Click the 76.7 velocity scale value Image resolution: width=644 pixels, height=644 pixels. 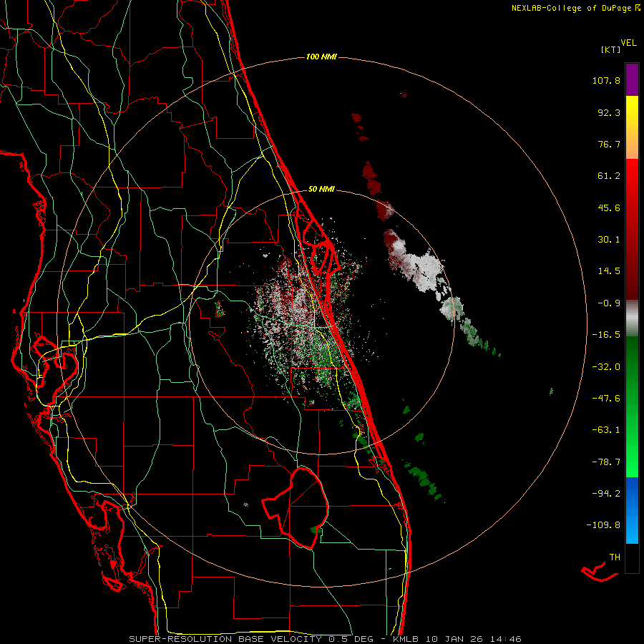pyautogui.click(x=609, y=144)
